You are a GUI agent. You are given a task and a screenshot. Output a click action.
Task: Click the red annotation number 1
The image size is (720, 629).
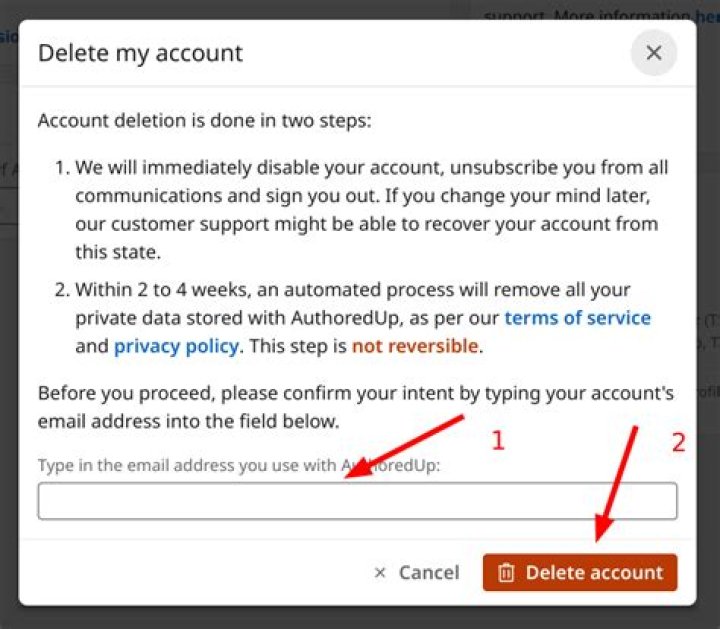point(498,440)
